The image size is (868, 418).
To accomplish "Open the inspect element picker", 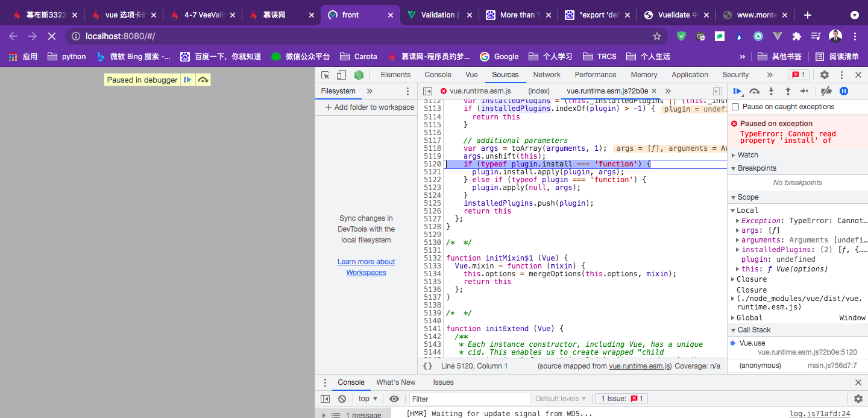I will click(x=325, y=75).
